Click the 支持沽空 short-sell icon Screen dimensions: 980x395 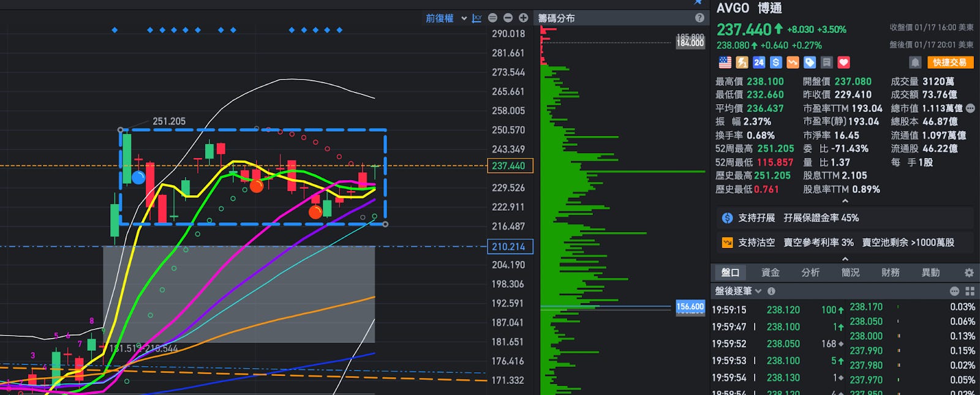[x=727, y=243]
